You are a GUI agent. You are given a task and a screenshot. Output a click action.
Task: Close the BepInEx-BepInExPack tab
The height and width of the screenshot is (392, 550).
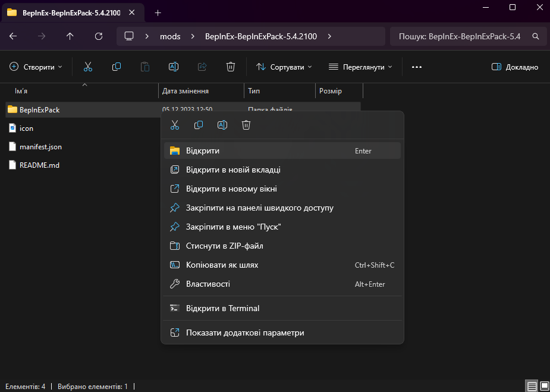tap(131, 12)
